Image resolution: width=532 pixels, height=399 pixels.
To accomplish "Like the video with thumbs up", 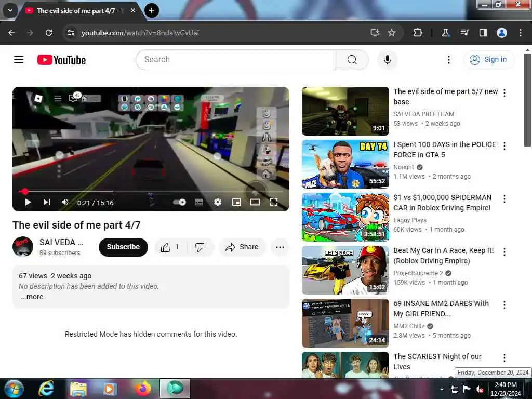I will click(170, 247).
